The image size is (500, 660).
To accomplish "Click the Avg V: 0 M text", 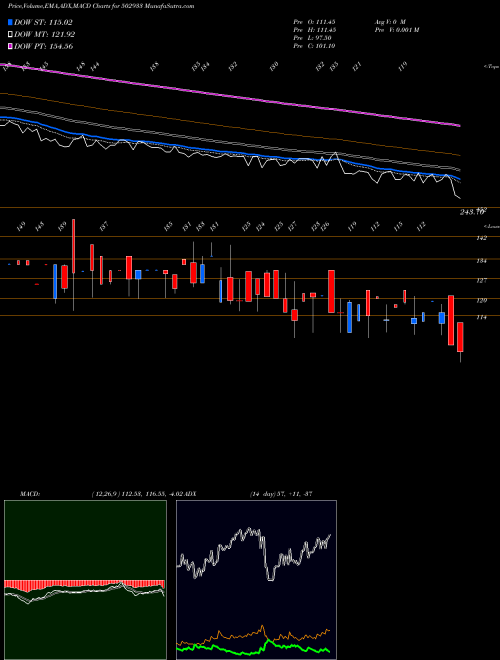I will [x=390, y=21].
